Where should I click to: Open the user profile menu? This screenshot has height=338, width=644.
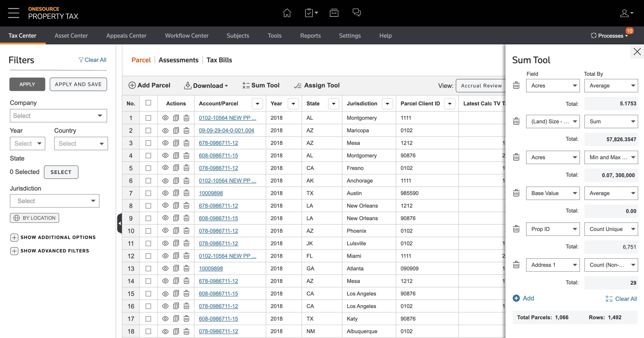tap(626, 13)
